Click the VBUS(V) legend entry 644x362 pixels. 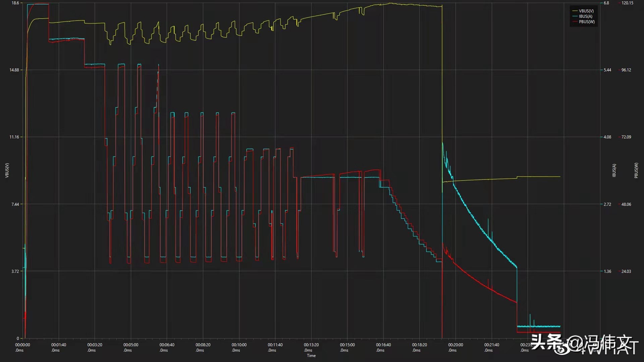click(x=586, y=11)
